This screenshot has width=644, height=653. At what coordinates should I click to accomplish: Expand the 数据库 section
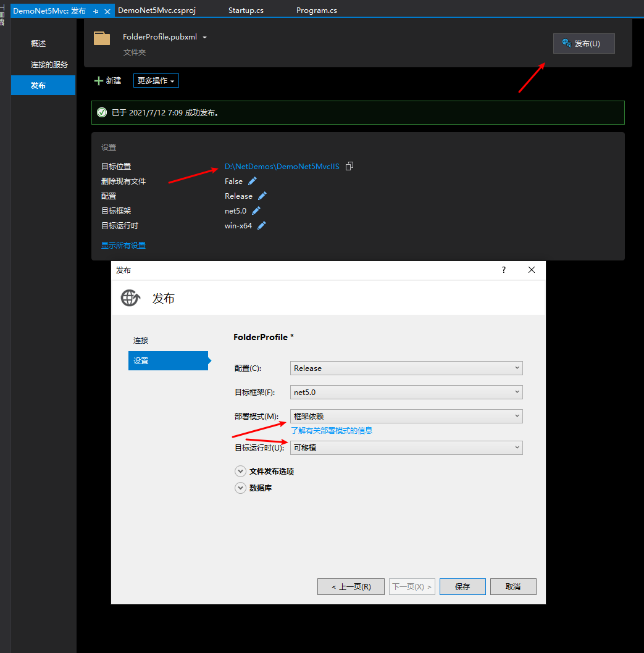point(240,488)
